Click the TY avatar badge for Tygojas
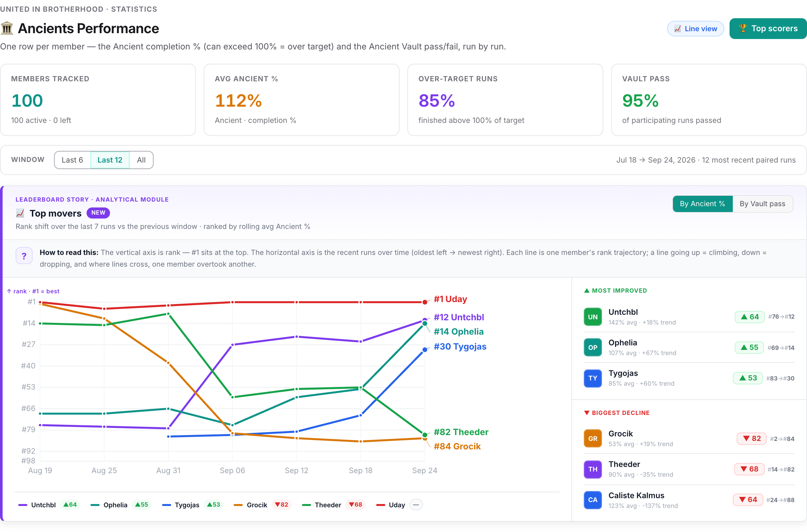Image resolution: width=807 pixels, height=532 pixels. [x=593, y=378]
